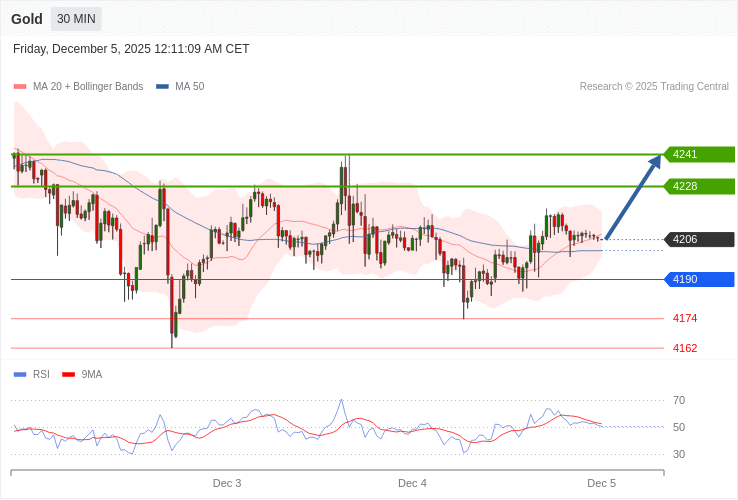Toggle the 9MA legend entry

pos(92,374)
